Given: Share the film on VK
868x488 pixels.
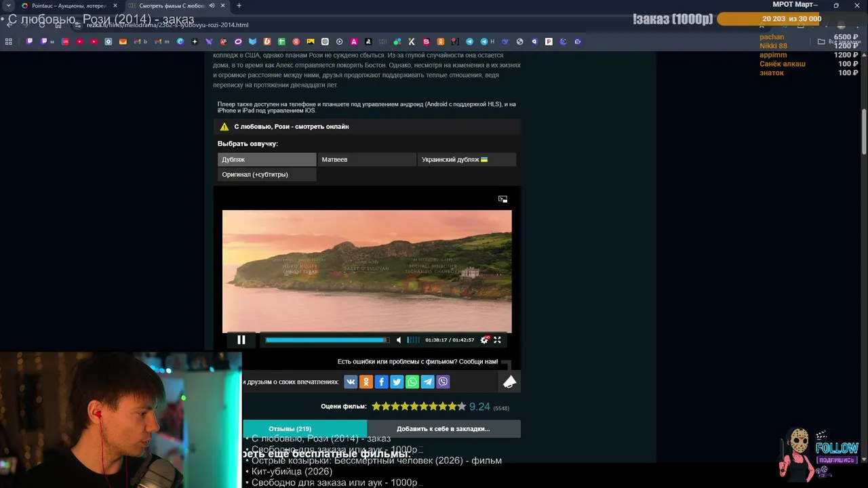Looking at the screenshot, I should click(x=351, y=382).
